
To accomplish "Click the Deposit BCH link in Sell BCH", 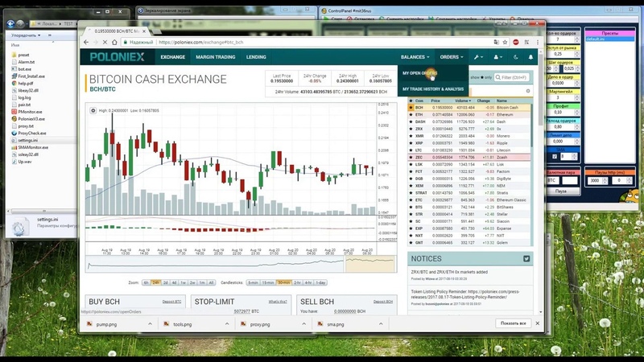I will (383, 302).
